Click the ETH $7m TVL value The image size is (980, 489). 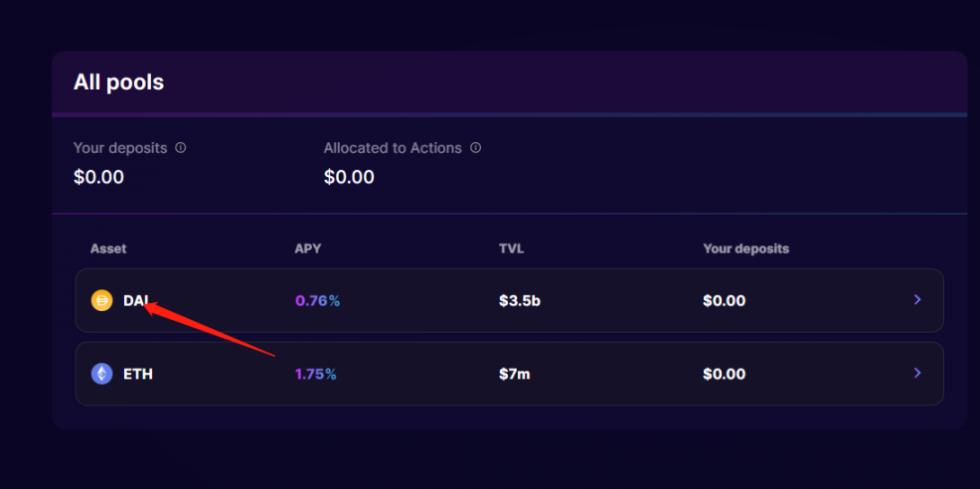514,375
